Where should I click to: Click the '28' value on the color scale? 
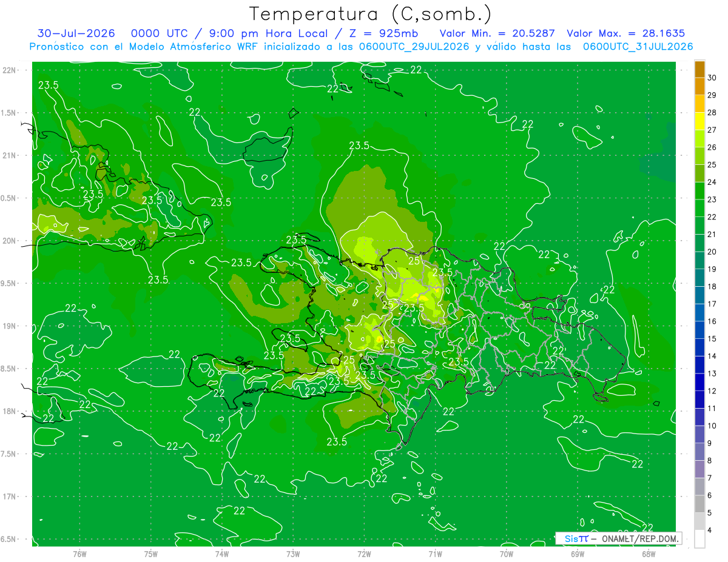712,112
